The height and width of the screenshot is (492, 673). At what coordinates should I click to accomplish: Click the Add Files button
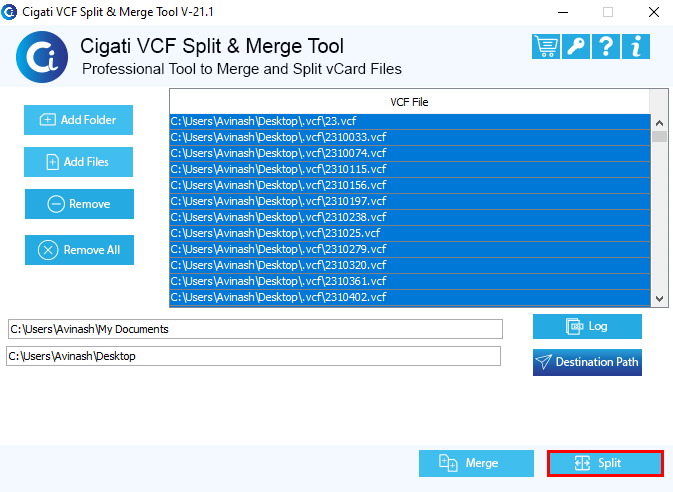pyautogui.click(x=78, y=162)
